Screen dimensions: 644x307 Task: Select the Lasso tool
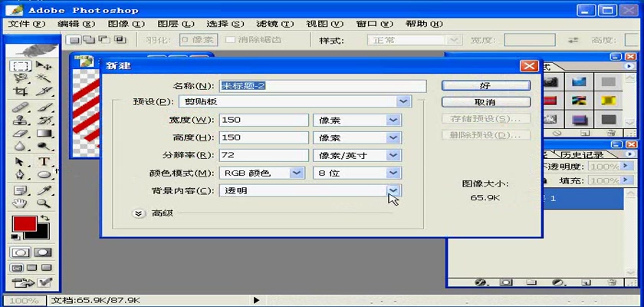20,78
